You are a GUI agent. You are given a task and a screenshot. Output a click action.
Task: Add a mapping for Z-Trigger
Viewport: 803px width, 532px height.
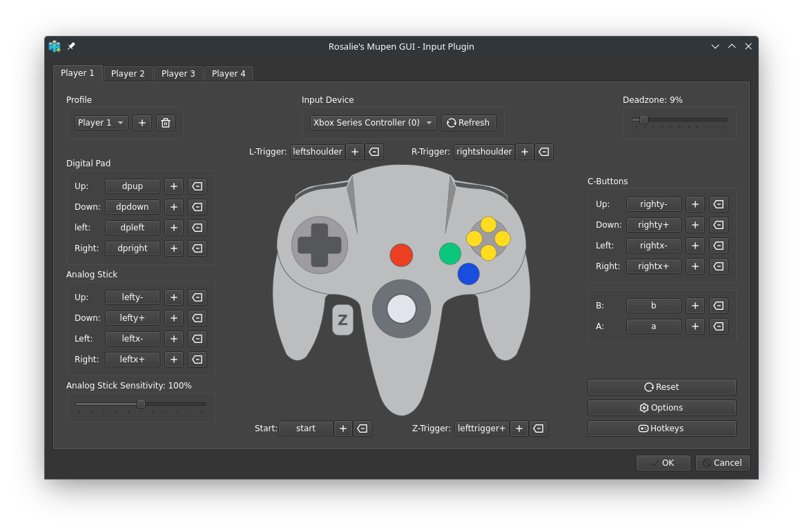pos(519,428)
